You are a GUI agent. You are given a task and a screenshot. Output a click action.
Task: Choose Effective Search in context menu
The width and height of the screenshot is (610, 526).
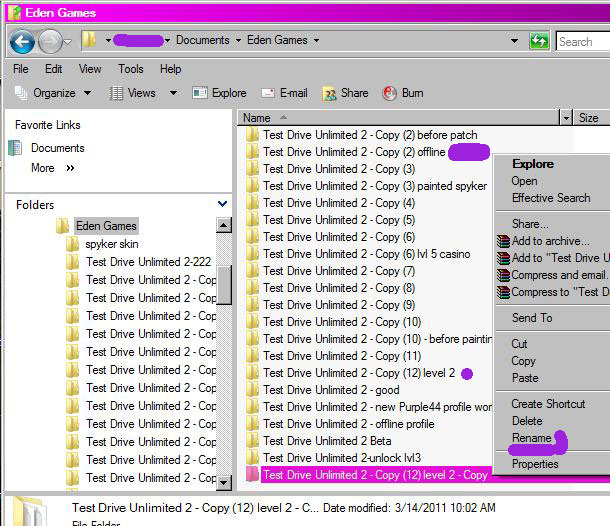point(551,198)
